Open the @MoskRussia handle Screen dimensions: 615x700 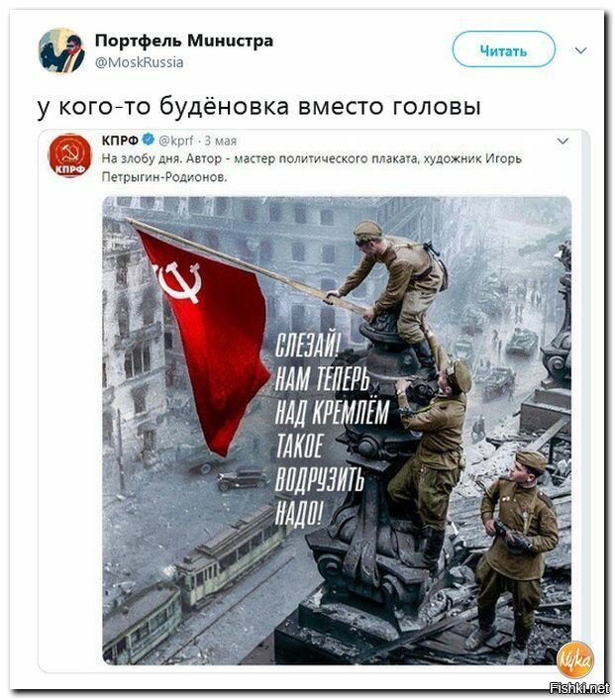pos(140,62)
